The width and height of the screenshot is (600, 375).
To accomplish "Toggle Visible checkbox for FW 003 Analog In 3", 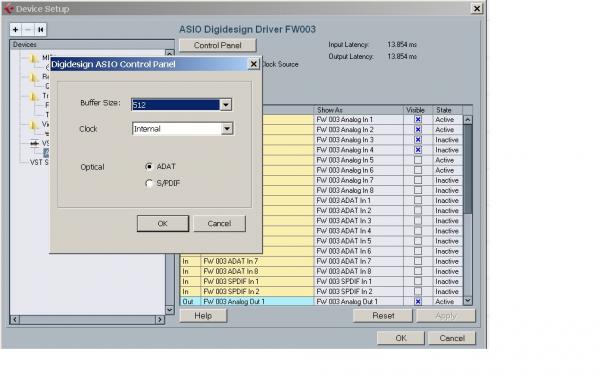I will (418, 140).
